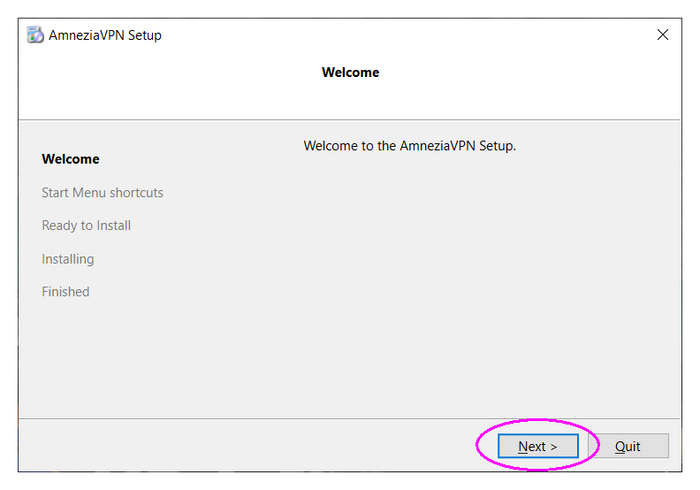
Task: Quit the setup wizard
Action: [627, 446]
